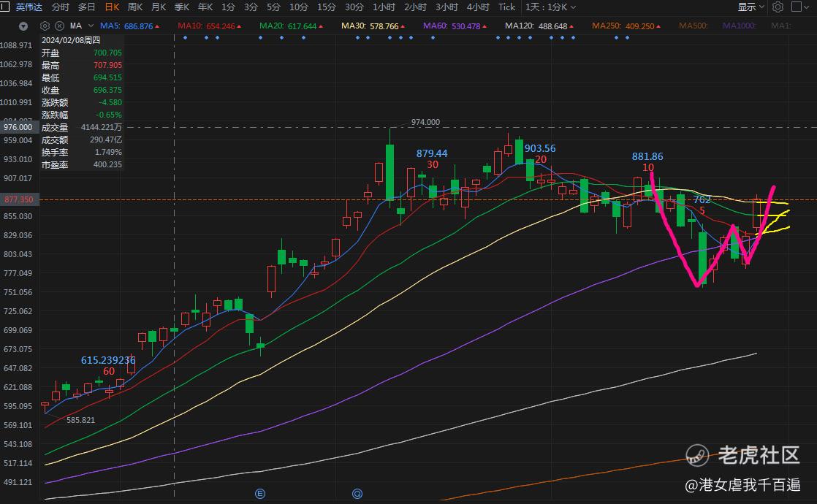This screenshot has width=817, height=504.
Task: Click the 903.56 annotation label
Action: click(x=540, y=148)
